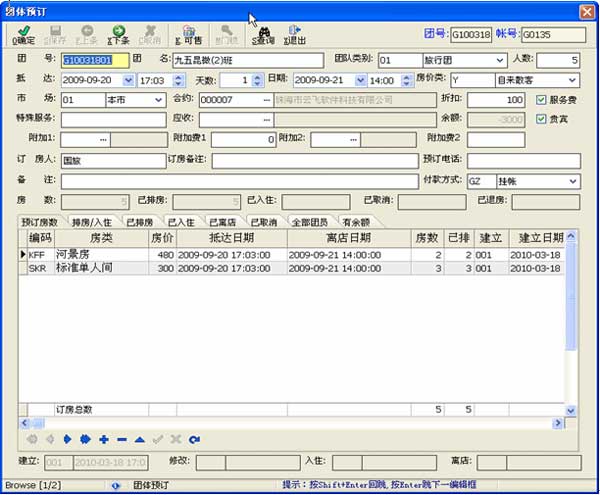Expand the 团队类别 旅行团 dropdown
The image size is (600, 495).
[x=500, y=60]
